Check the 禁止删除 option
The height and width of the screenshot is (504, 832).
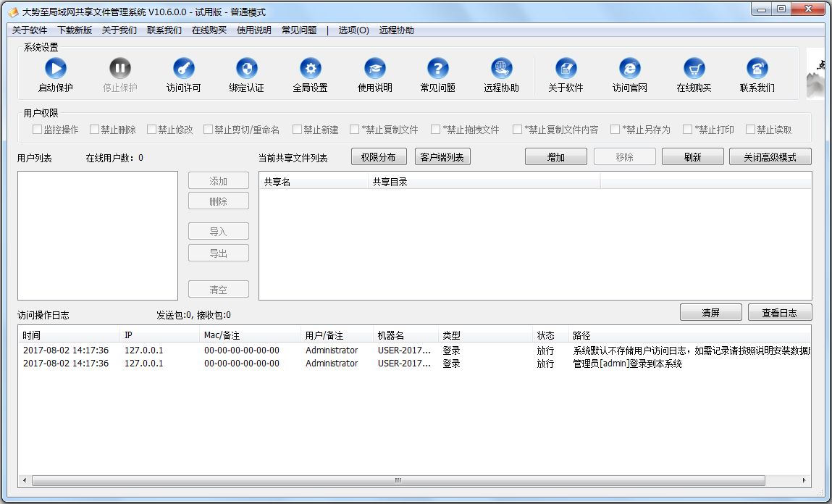coord(96,129)
